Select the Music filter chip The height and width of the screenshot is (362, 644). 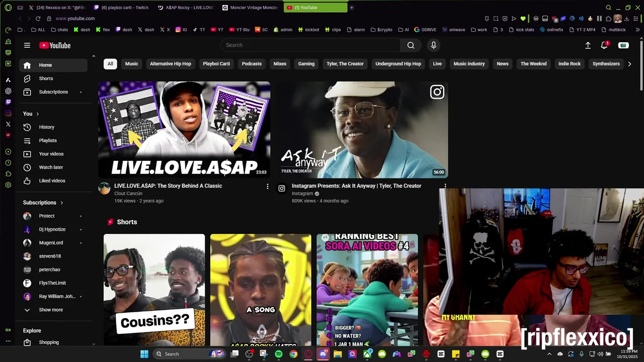pos(132,64)
